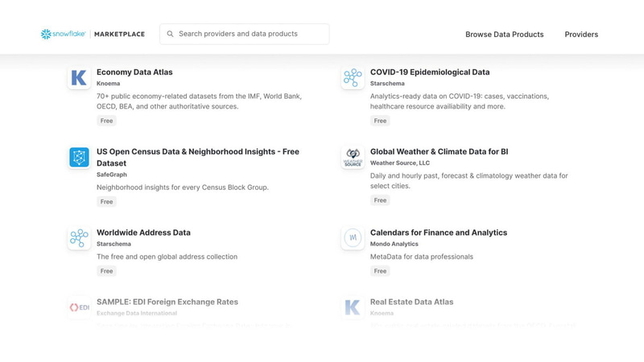Open Browse Data Products menu

coord(505,35)
